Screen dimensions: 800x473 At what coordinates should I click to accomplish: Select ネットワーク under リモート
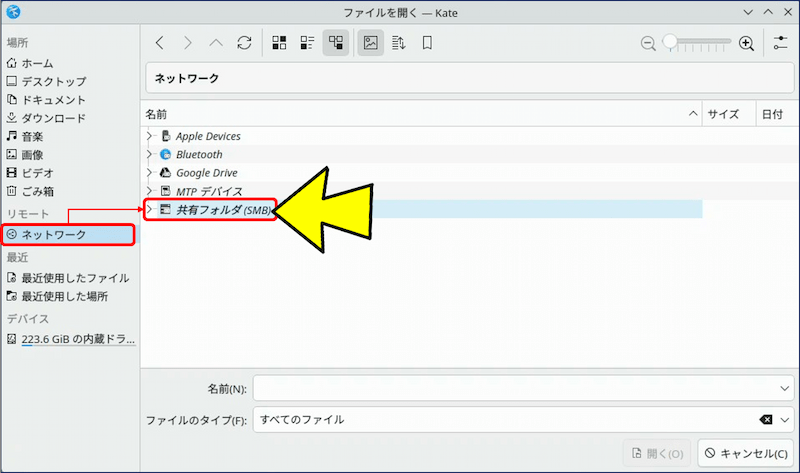tap(68, 235)
